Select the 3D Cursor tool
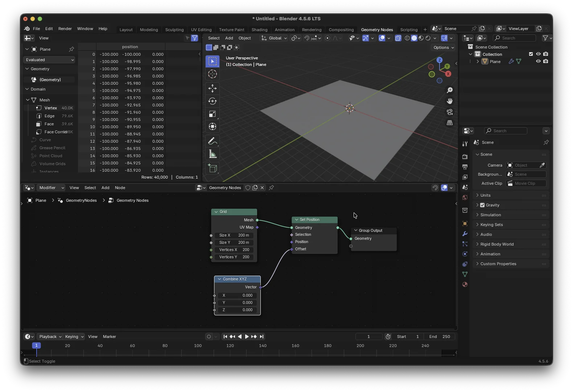This screenshot has height=392, width=573. point(213,74)
